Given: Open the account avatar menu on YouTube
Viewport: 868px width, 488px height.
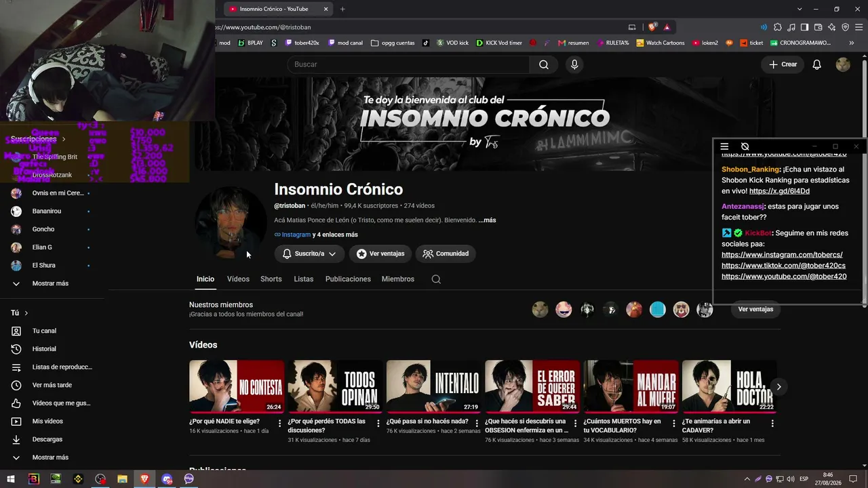Looking at the screenshot, I should [843, 64].
